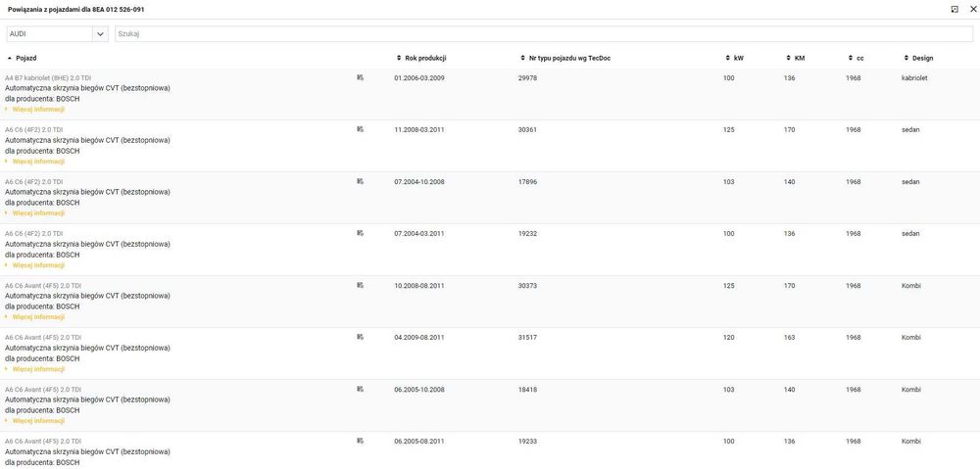
Task: Sort vehicles by the Design column
Action: pyautogui.click(x=921, y=58)
